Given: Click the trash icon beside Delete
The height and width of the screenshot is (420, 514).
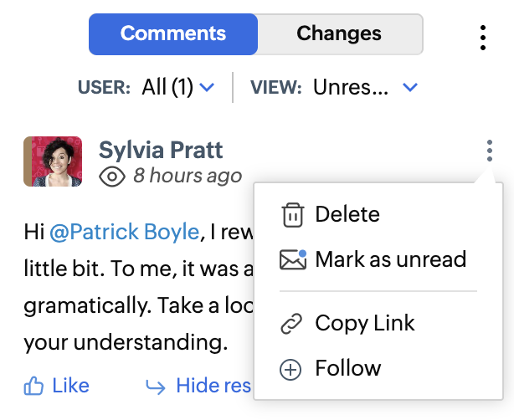Looking at the screenshot, I should click(x=292, y=215).
